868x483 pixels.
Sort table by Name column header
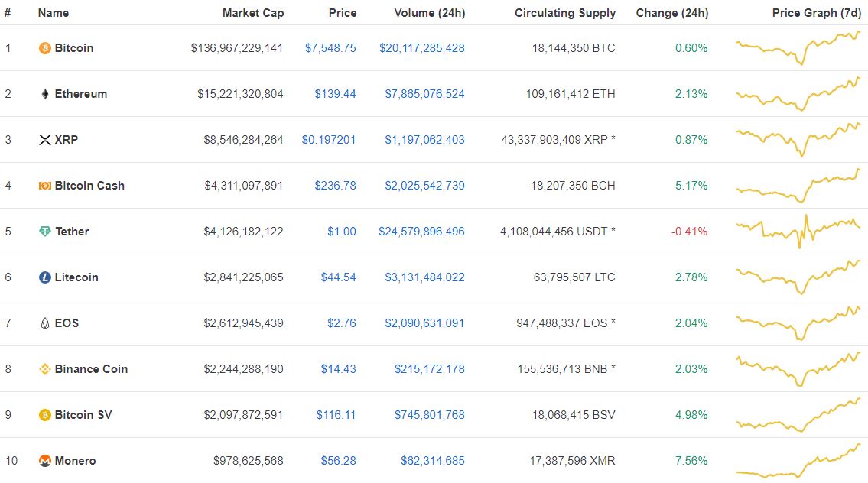click(53, 13)
